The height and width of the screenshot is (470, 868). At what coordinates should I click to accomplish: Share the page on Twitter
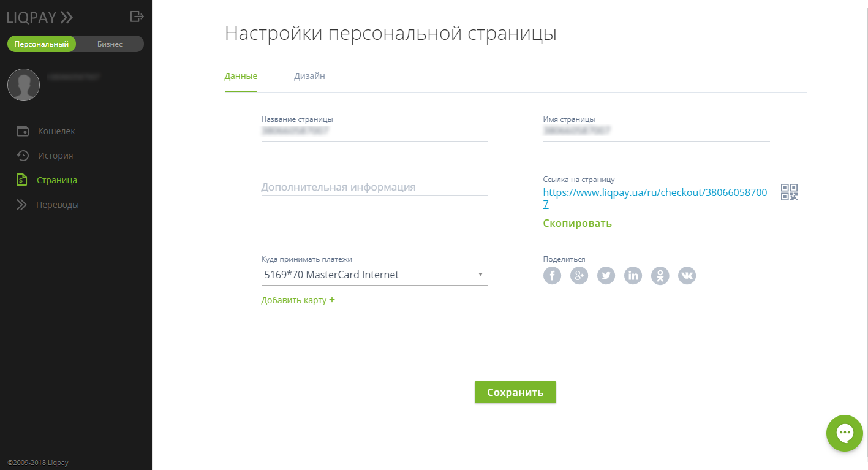coord(606,275)
